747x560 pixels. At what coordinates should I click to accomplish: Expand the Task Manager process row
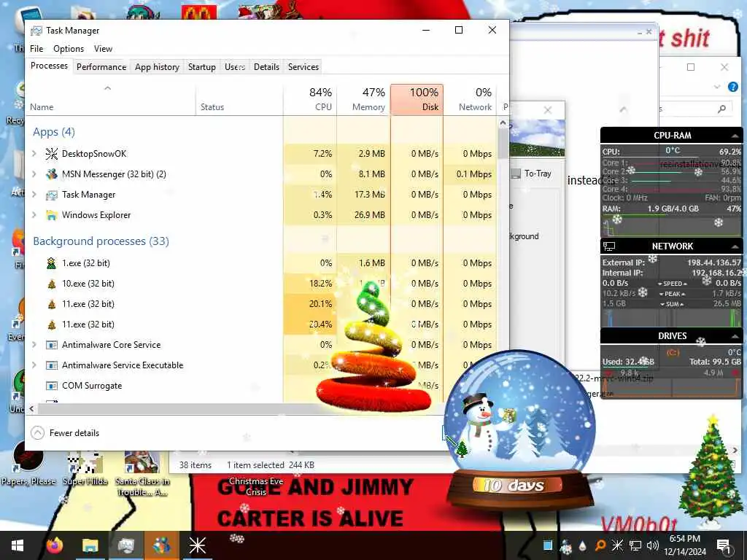(x=34, y=194)
